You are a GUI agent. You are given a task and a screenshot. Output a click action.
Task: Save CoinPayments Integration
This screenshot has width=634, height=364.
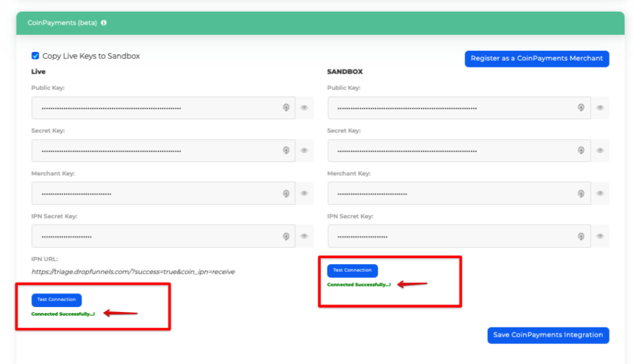tap(548, 335)
